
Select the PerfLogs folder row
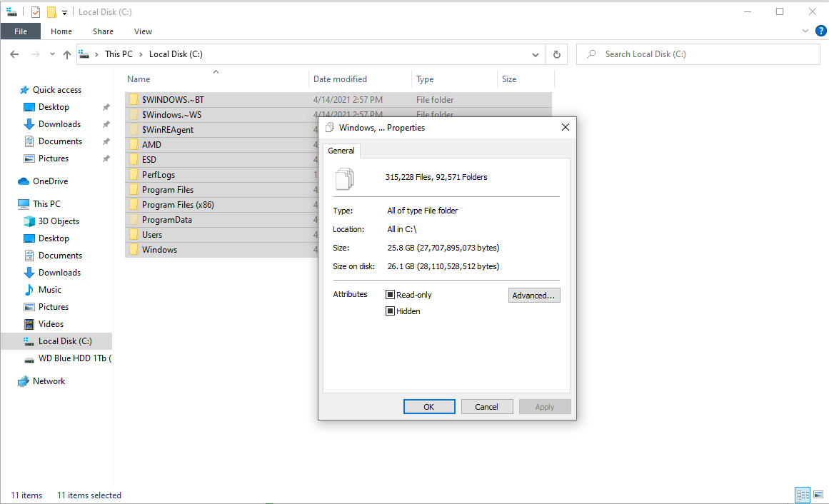221,174
